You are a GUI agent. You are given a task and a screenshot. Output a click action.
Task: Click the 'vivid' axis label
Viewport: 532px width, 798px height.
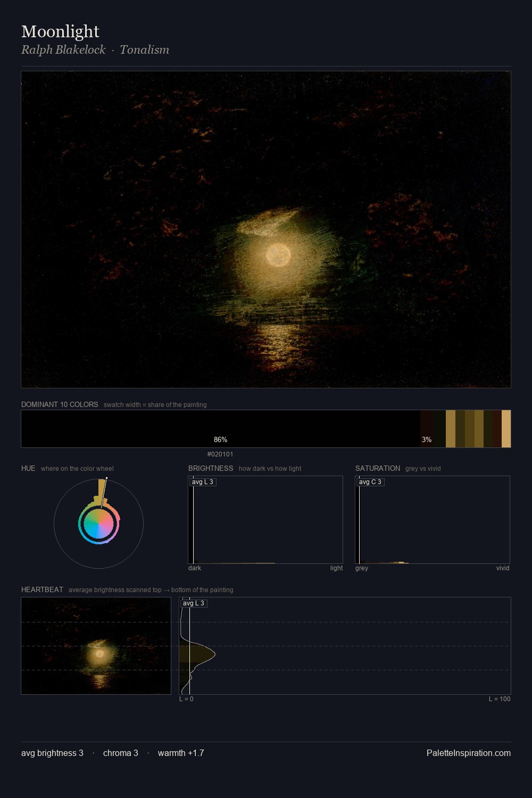[503, 568]
